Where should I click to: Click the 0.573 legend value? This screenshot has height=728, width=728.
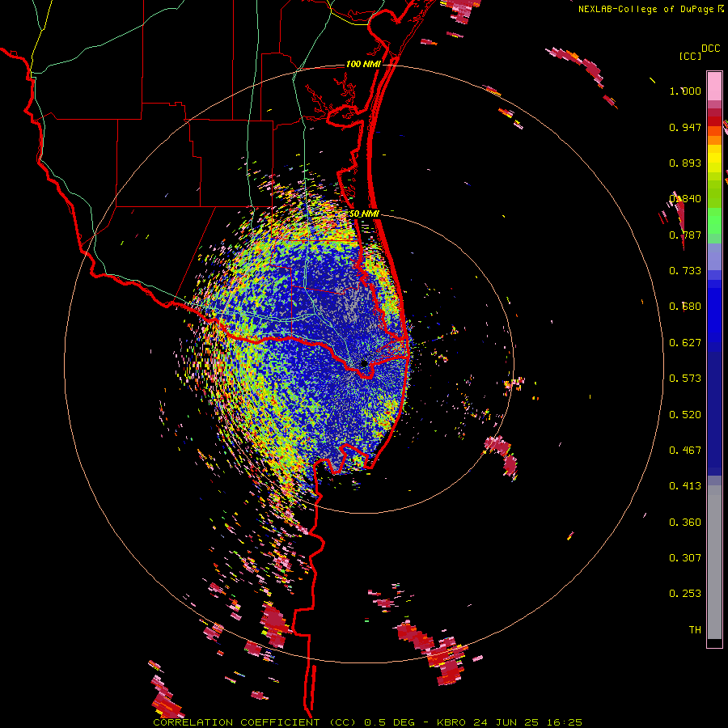[x=685, y=378]
